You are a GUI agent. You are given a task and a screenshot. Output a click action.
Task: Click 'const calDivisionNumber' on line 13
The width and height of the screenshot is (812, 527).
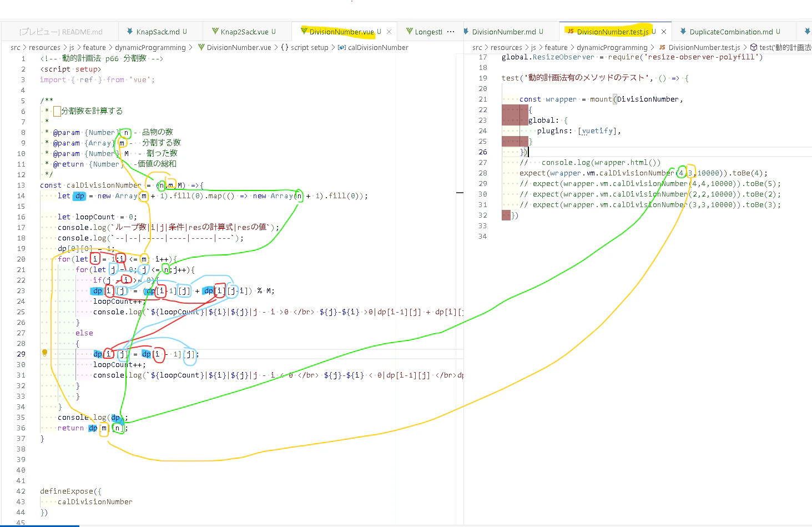pyautogui.click(x=90, y=185)
